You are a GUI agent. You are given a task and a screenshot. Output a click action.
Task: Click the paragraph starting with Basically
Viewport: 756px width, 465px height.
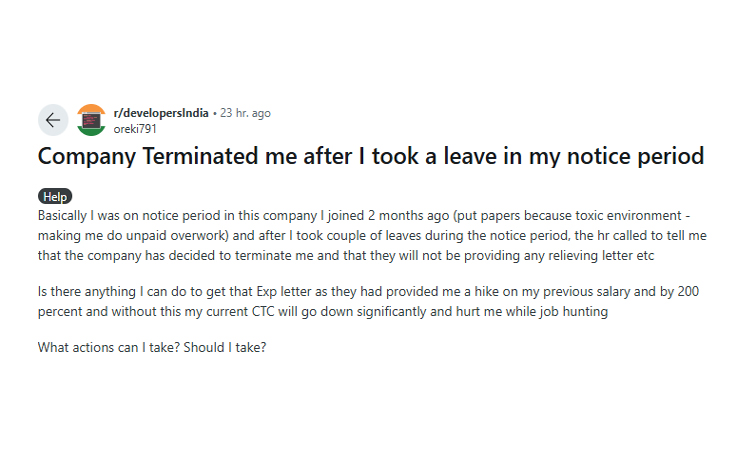tap(372, 235)
